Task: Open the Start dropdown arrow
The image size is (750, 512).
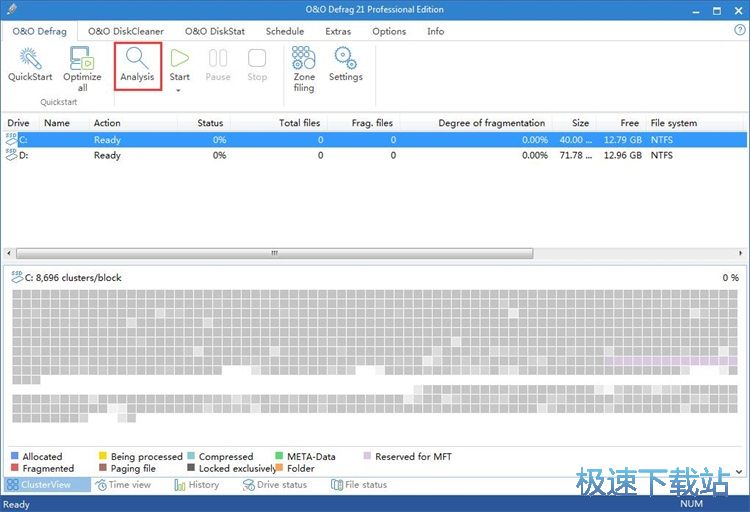Action: pos(178,90)
